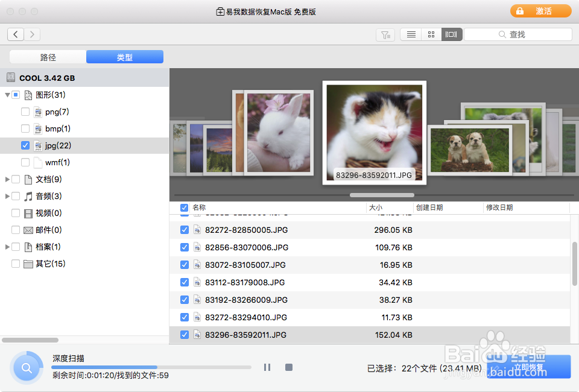
Task: Stop the ongoing scan
Action: click(289, 367)
